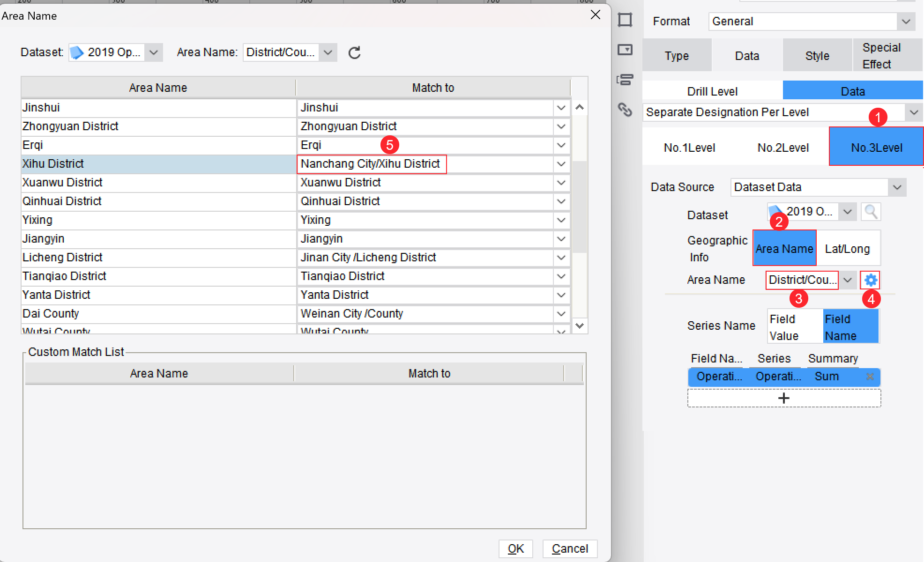The width and height of the screenshot is (924, 562).
Task: Switch to the Drill Level tab
Action: [x=712, y=91]
